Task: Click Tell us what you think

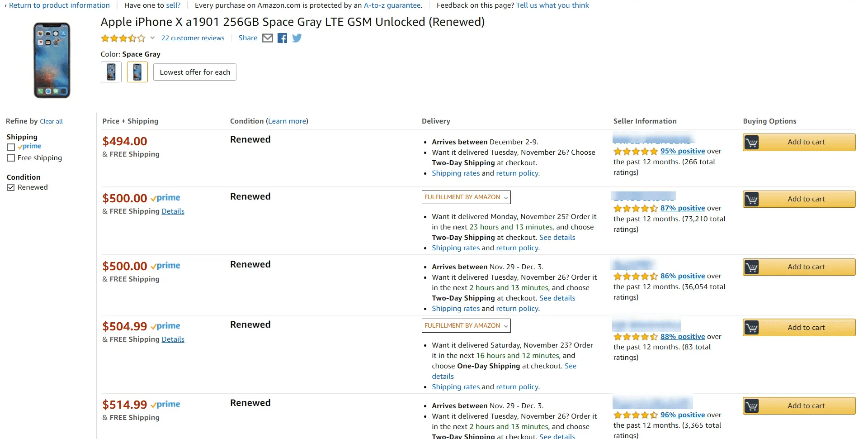Action: click(552, 5)
